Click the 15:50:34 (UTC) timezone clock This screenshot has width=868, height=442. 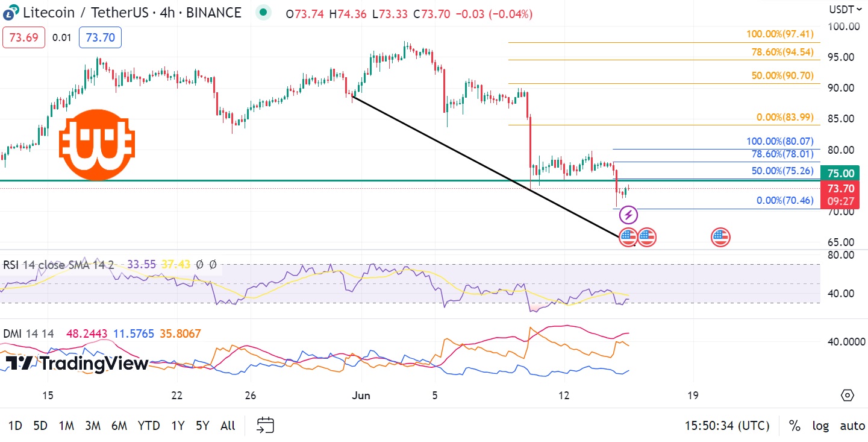pyautogui.click(x=727, y=426)
